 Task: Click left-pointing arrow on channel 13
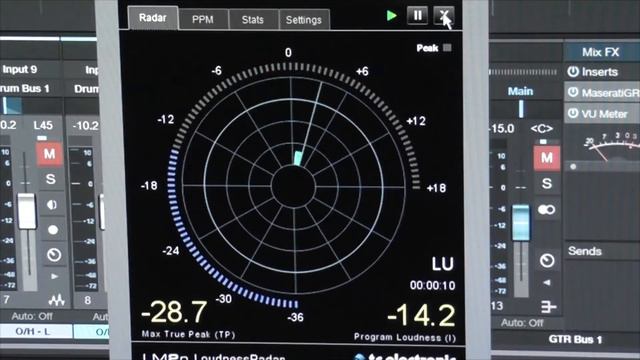point(547,282)
